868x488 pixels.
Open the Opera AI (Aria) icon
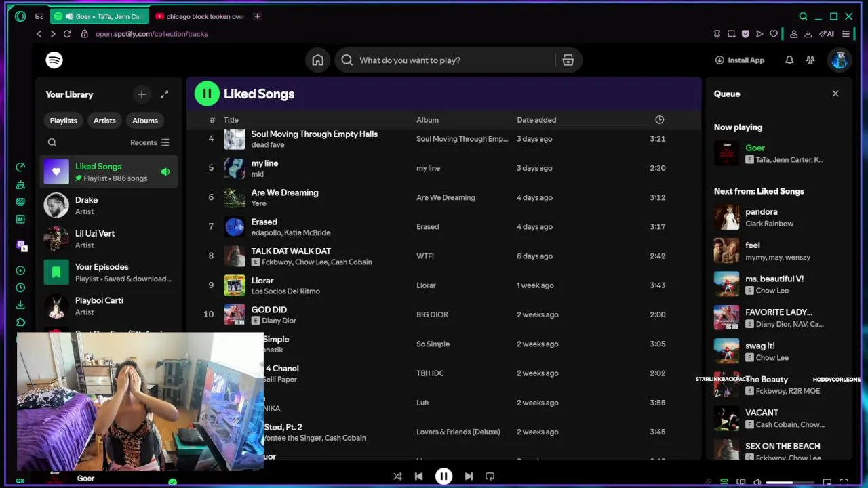click(x=827, y=34)
